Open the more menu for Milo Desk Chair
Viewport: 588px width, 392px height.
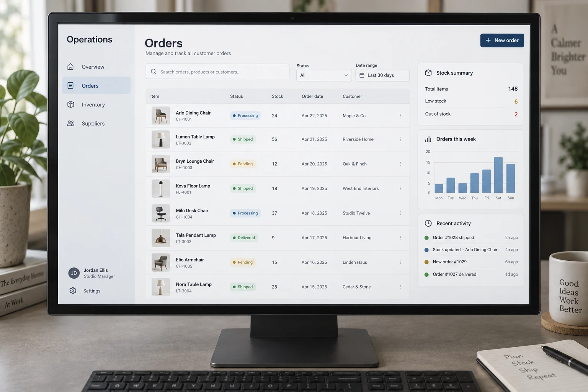pyautogui.click(x=400, y=213)
